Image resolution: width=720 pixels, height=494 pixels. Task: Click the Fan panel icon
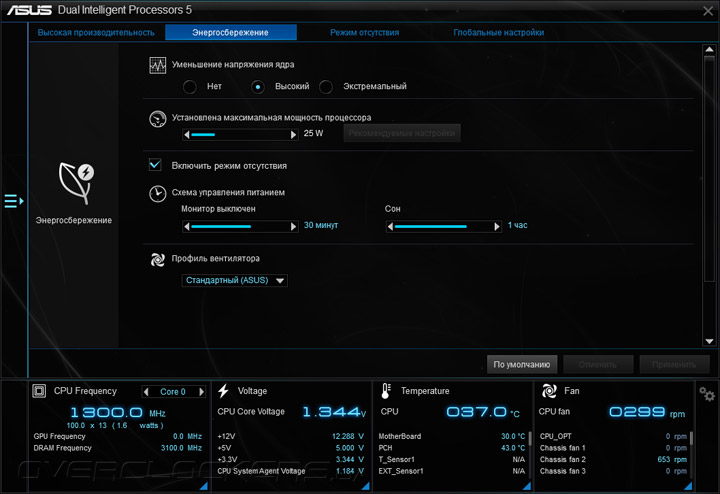[549, 391]
